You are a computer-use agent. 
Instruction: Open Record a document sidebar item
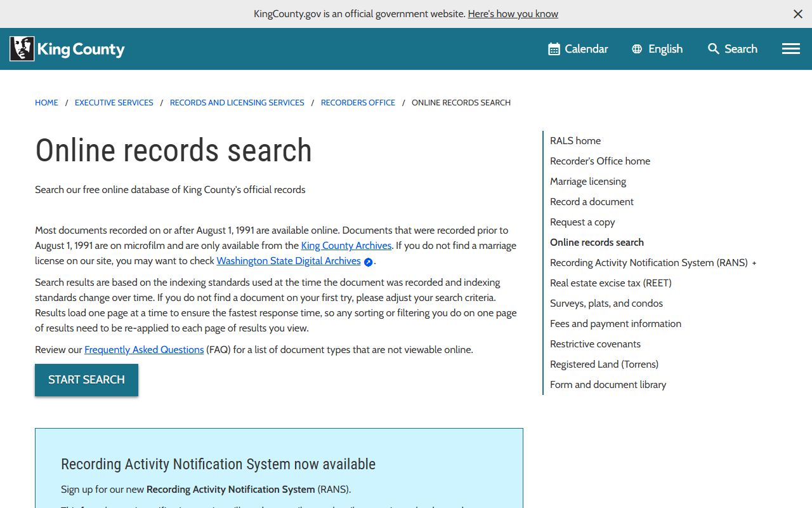coord(592,202)
